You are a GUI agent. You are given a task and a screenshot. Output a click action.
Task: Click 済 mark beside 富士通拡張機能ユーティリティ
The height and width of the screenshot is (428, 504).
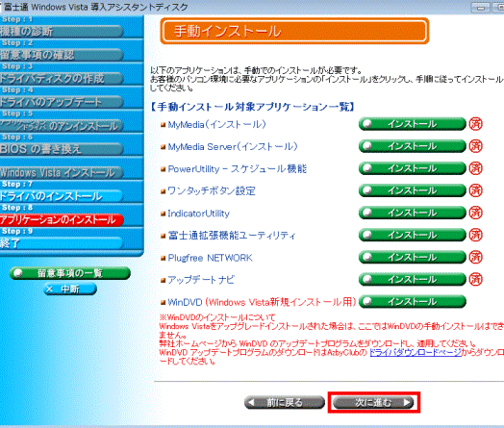[x=476, y=235]
